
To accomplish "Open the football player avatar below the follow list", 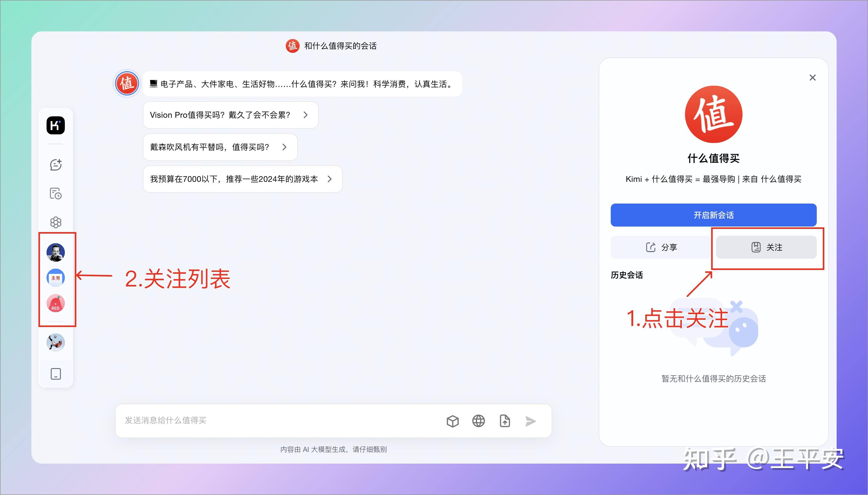I will (x=55, y=342).
